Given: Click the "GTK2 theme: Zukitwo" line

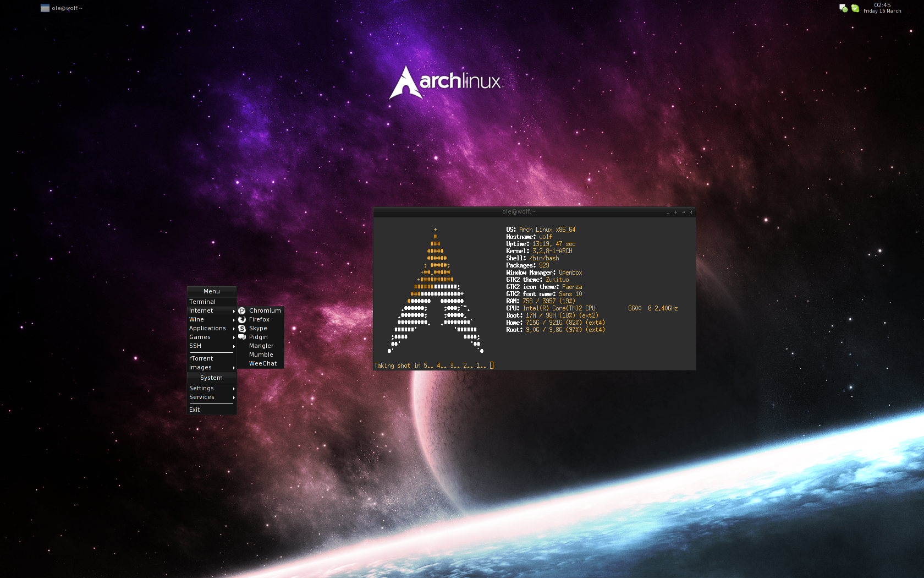Looking at the screenshot, I should coord(537,280).
